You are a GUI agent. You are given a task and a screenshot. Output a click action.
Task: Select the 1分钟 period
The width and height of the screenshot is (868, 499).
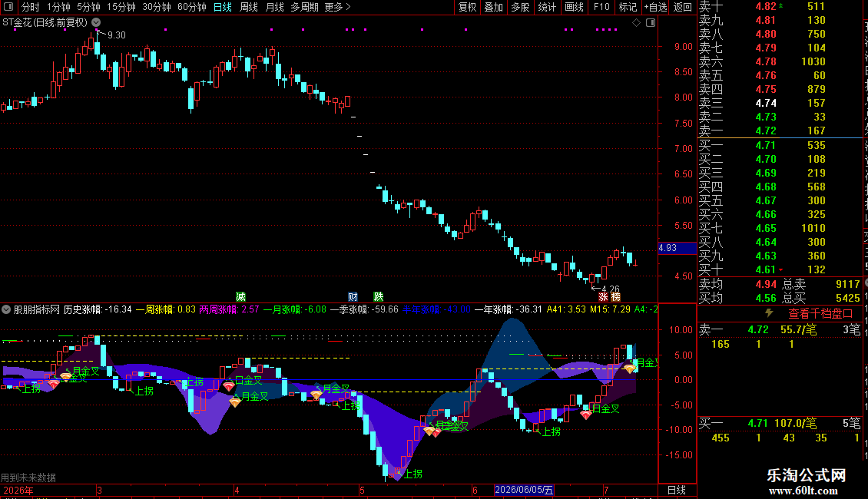click(x=58, y=7)
